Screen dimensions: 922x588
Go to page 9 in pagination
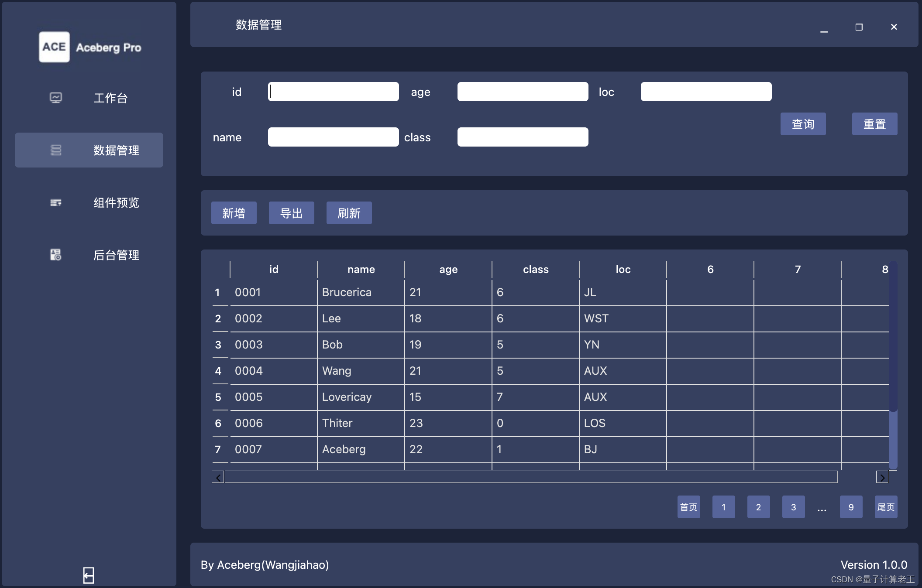pos(851,507)
